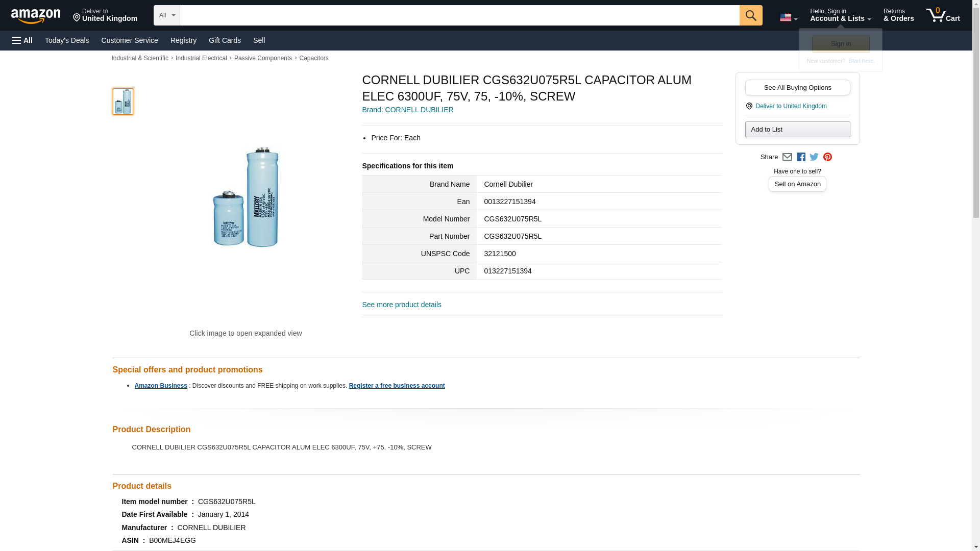Viewport: 980px width, 551px height.
Task: Click the Sign in button
Action: pos(841,44)
